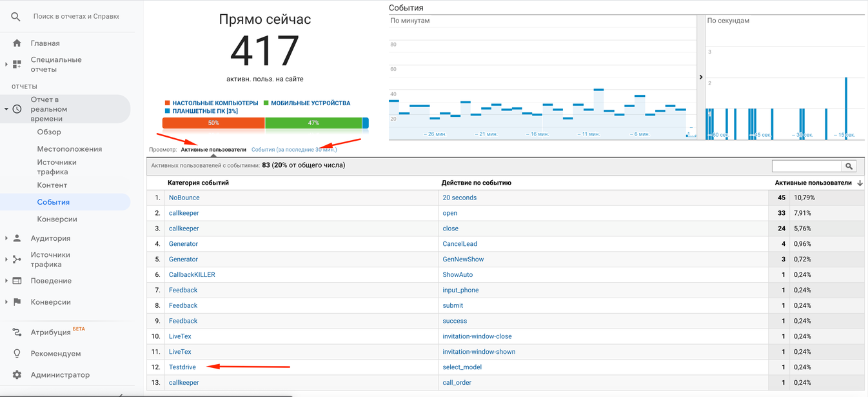
Task: Click the green mobile devices bar segment
Action: coord(313,123)
